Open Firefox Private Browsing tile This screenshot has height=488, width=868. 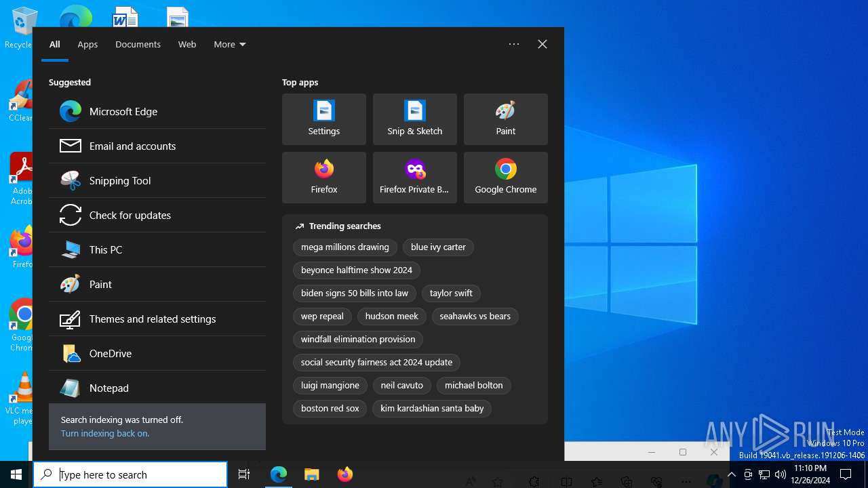tap(415, 178)
